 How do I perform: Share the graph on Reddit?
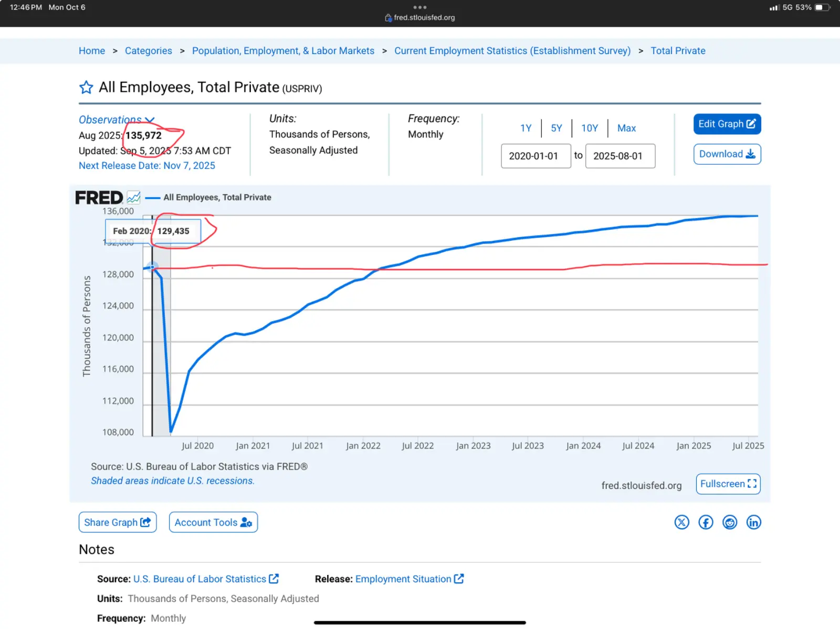[x=730, y=522]
